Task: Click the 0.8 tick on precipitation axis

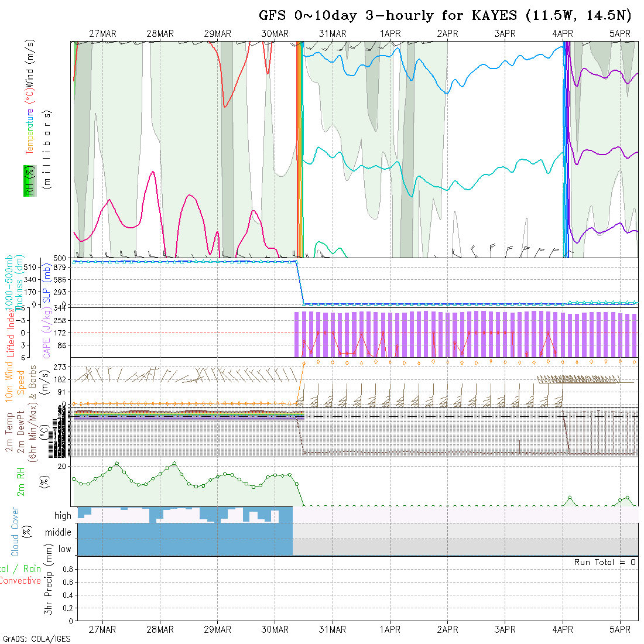Action: tap(67, 569)
